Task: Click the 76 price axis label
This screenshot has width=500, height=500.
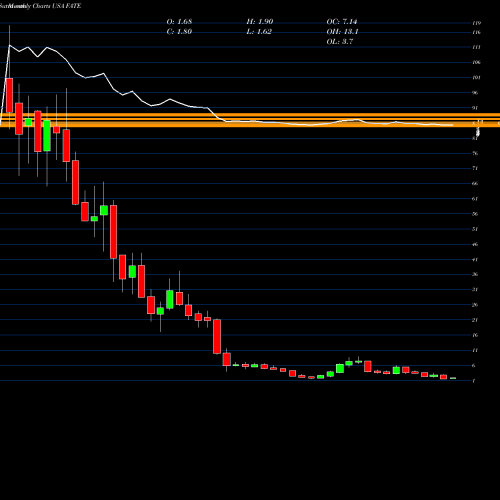Action: click(475, 153)
